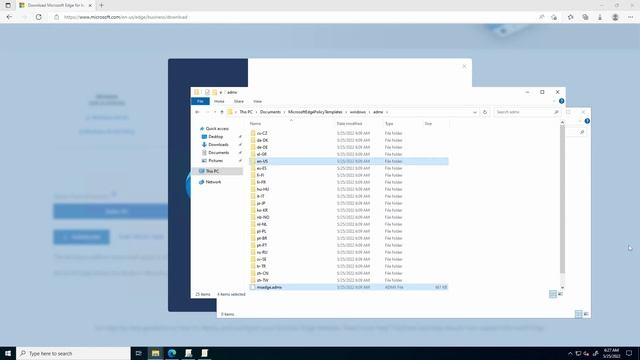Screen dimensions: 640x360
Task: Click the Edge browser back arrow
Action: pos(9,17)
